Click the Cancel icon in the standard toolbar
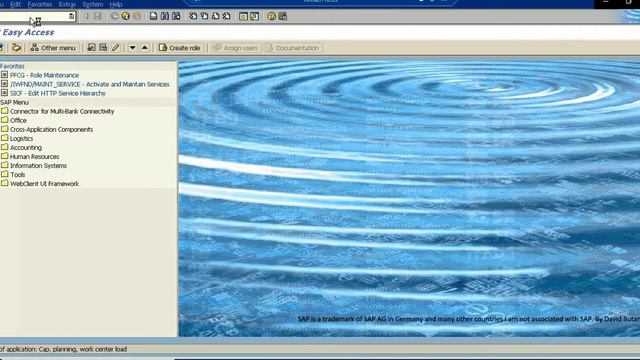The height and width of the screenshot is (360, 640). [137, 16]
